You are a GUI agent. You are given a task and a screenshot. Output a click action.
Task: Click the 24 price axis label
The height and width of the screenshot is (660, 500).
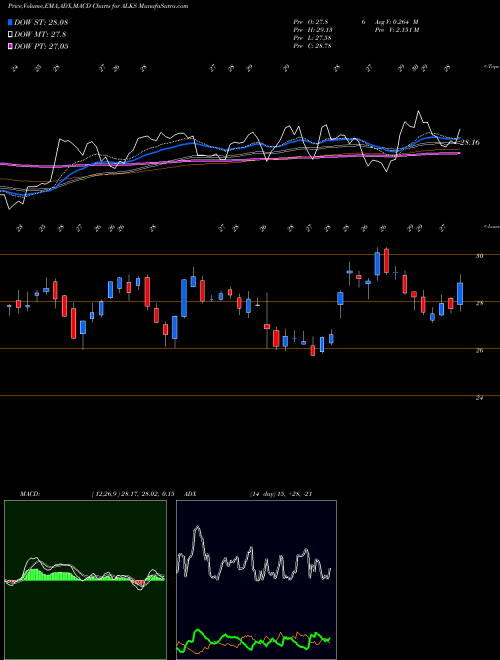479,397
